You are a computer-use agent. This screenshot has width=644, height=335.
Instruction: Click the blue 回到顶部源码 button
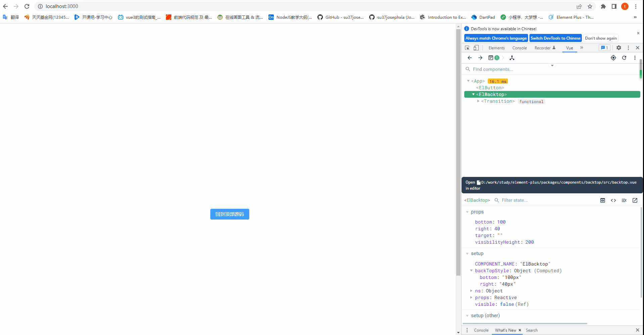pyautogui.click(x=229, y=214)
